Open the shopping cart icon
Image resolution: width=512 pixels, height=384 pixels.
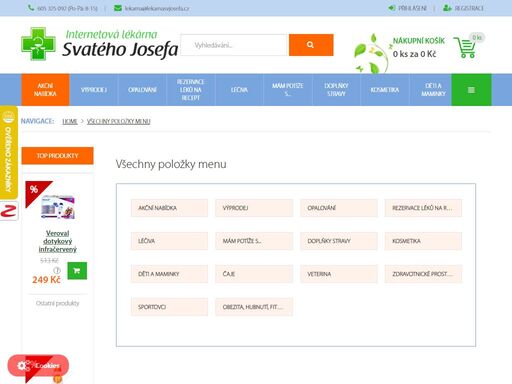tap(465, 48)
